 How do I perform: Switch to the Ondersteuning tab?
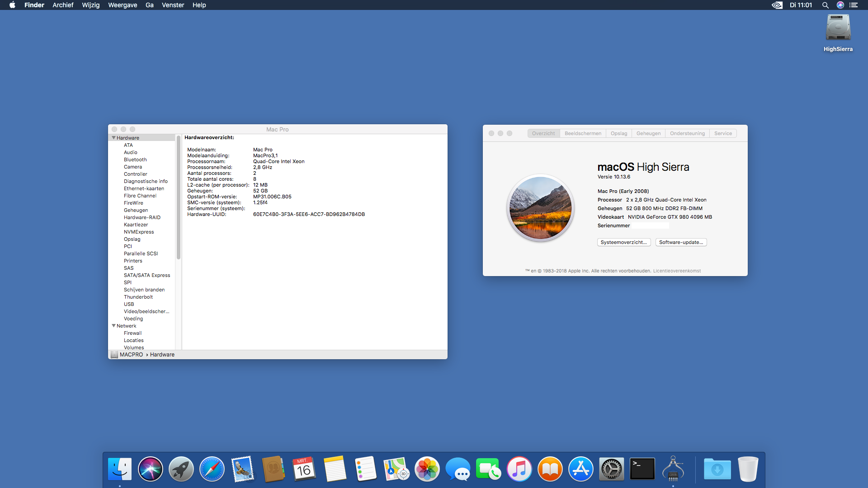pos(687,133)
